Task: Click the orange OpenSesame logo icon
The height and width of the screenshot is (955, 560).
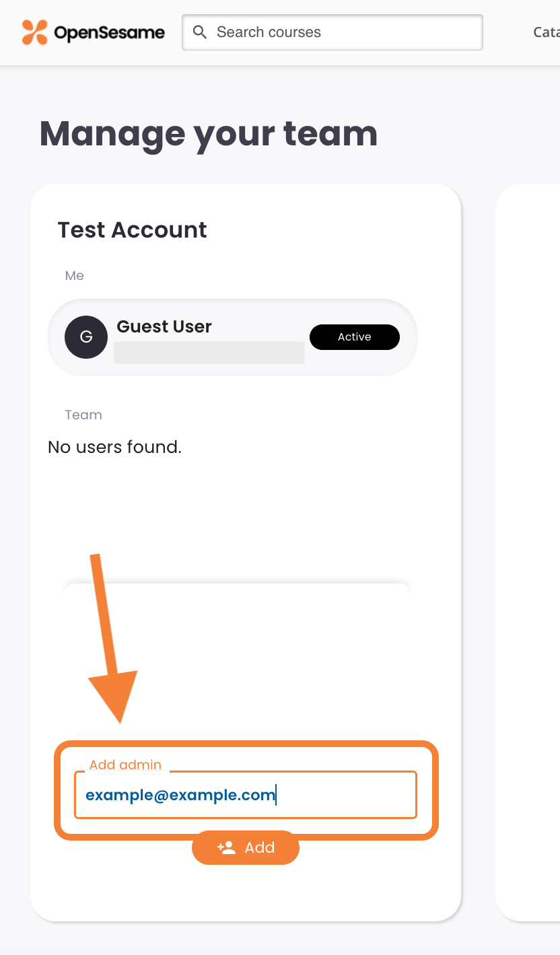Action: pyautogui.click(x=35, y=32)
